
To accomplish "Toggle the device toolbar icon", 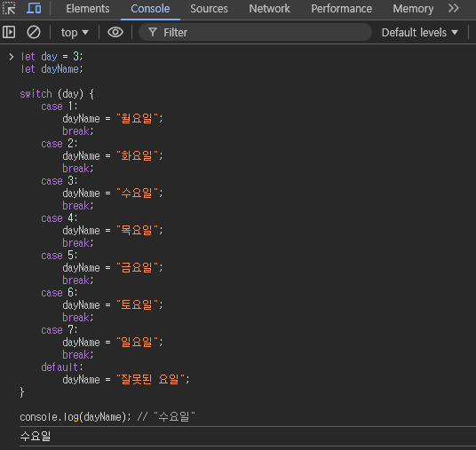I will (34, 8).
